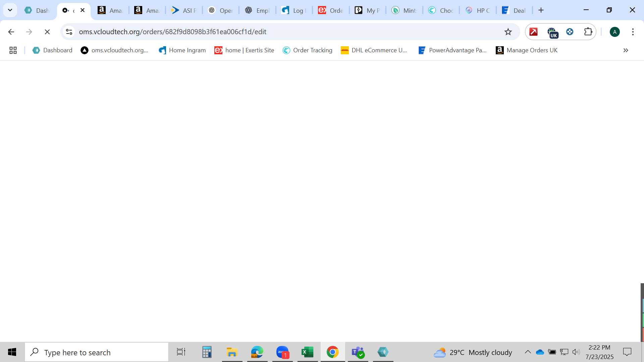Viewport: 644px width, 362px height.
Task: Open battery status tray icon
Action: (552, 352)
